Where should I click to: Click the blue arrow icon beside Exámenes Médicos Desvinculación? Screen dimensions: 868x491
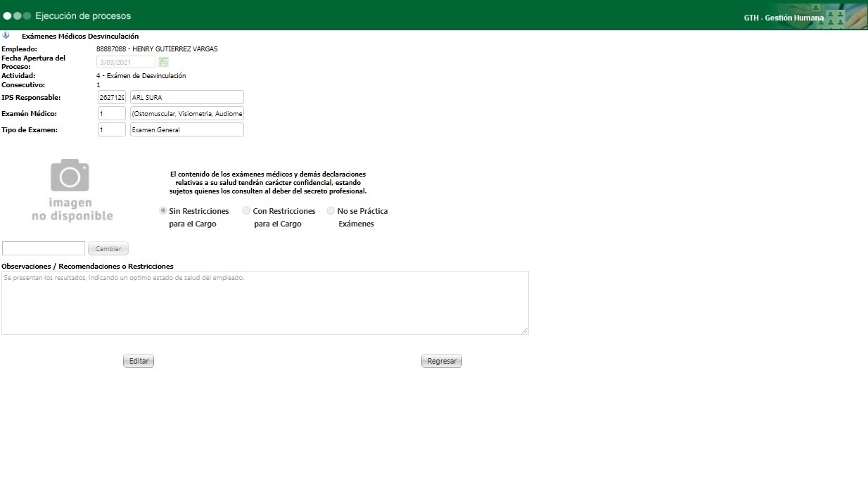6,35
